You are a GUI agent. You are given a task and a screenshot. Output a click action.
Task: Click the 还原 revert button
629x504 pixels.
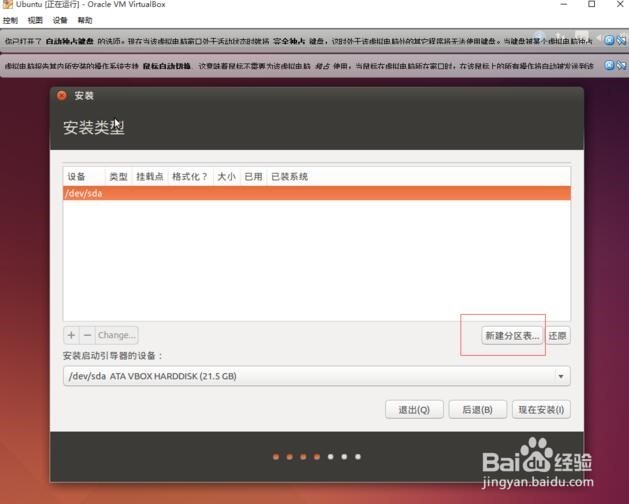tap(558, 335)
